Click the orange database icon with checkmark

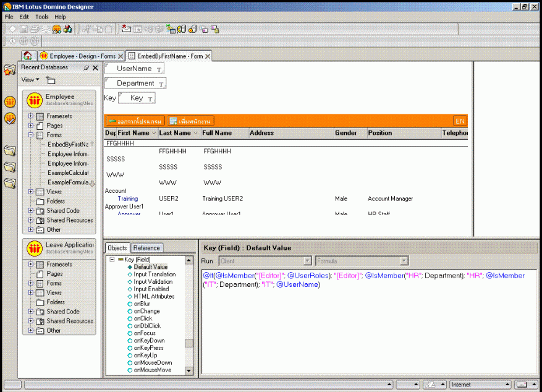10,119
